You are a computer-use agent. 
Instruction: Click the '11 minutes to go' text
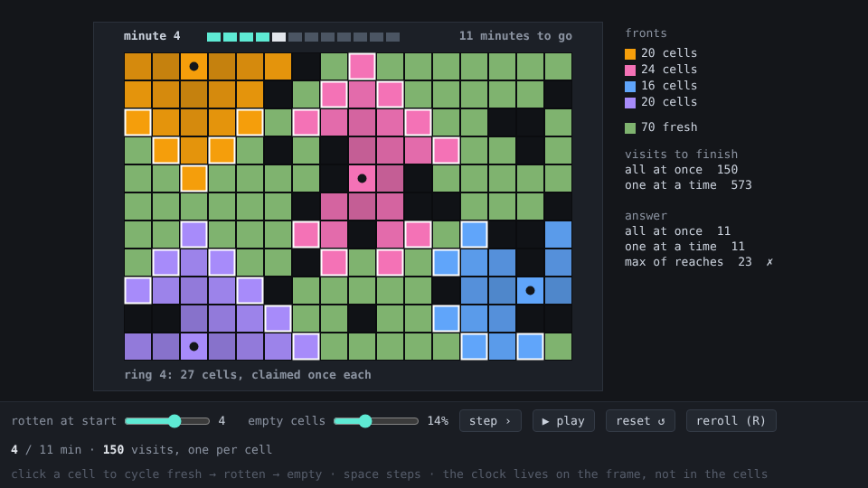(x=515, y=36)
